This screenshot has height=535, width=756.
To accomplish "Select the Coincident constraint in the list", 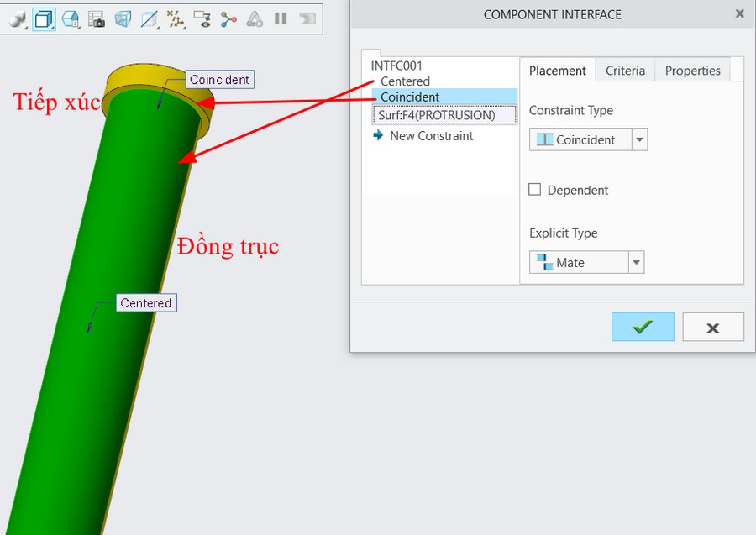I will (444, 97).
